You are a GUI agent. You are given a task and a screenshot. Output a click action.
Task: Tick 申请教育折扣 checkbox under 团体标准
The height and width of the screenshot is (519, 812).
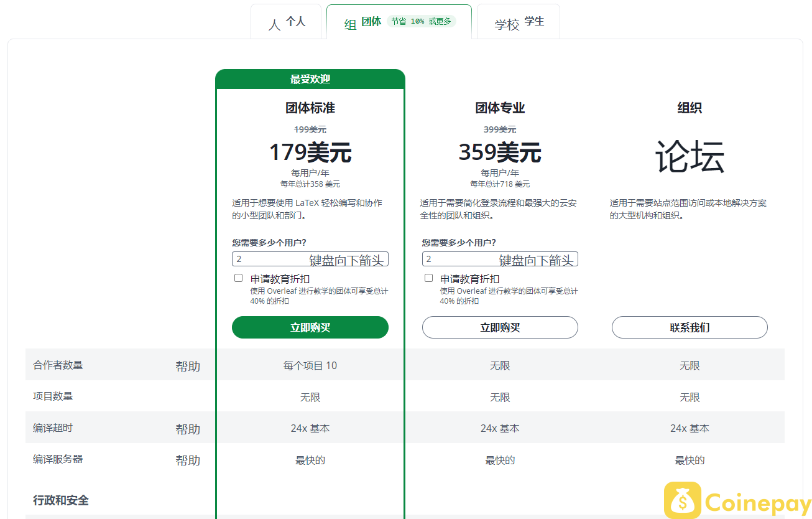[x=238, y=278]
